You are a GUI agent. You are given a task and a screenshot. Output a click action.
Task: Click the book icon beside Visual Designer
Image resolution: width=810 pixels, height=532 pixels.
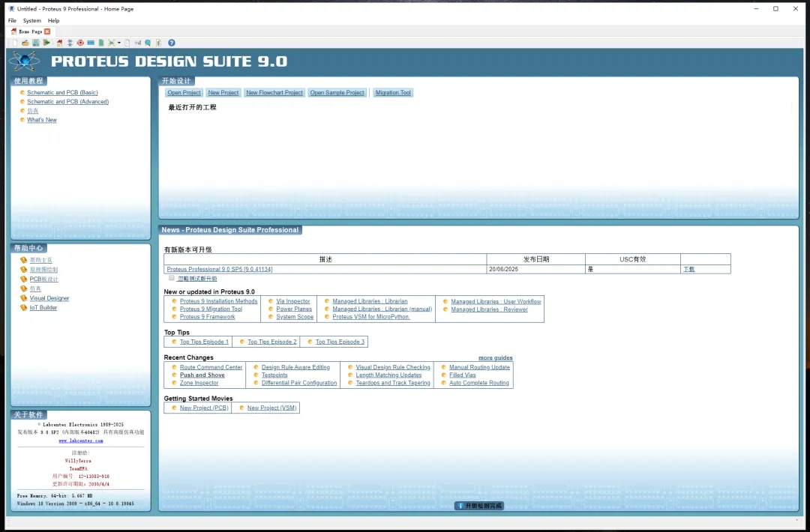point(23,297)
